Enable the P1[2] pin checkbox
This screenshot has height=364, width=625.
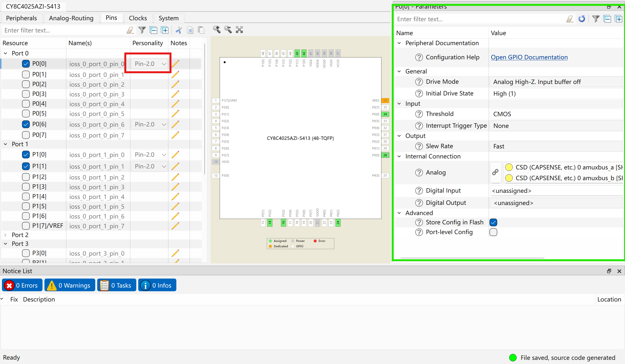pyautogui.click(x=26, y=177)
